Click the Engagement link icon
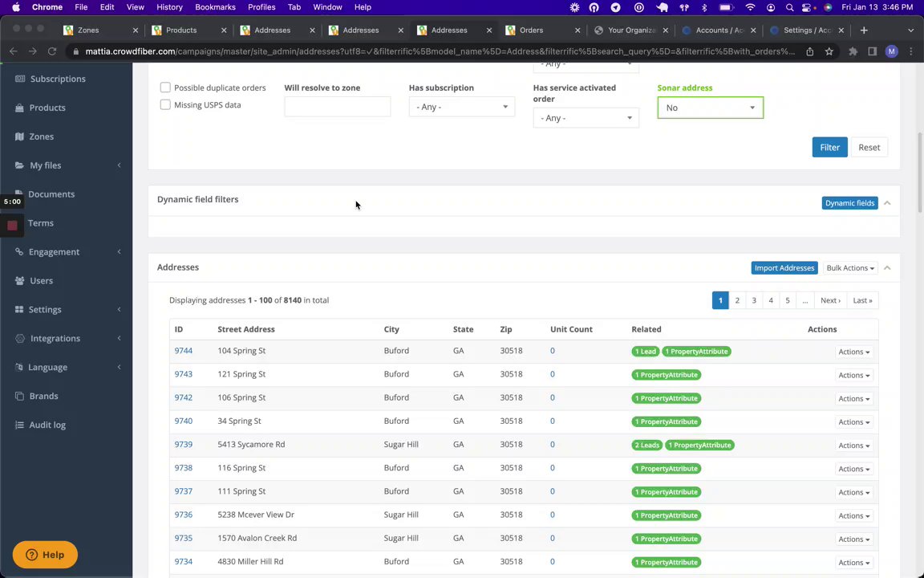 tap(19, 252)
